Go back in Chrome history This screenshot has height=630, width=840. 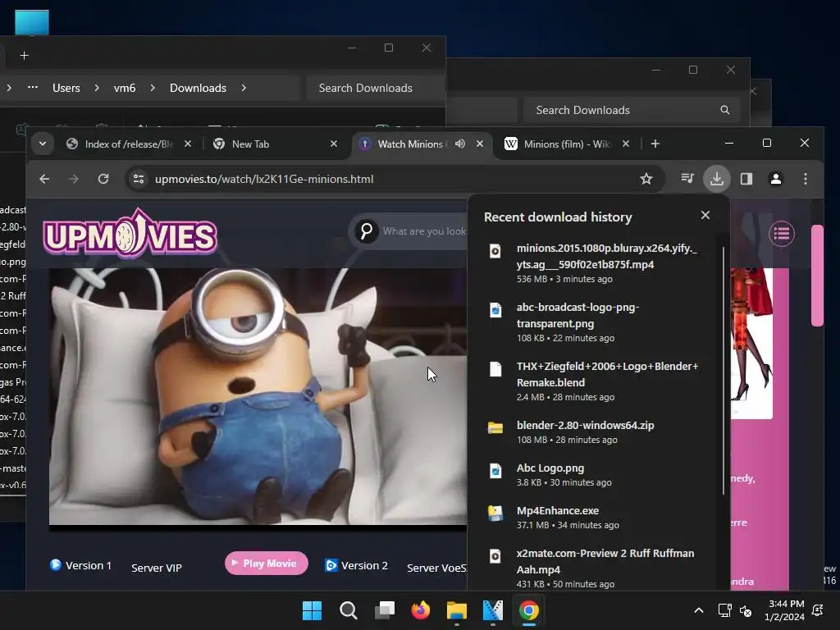coord(44,179)
